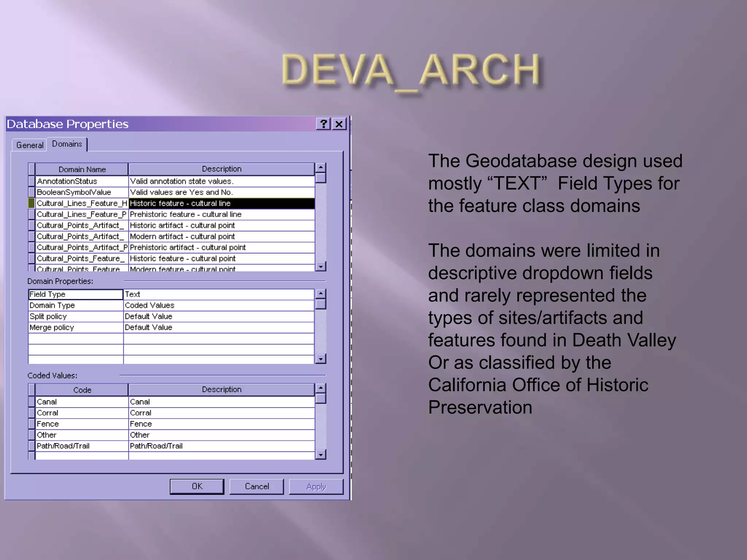The image size is (747, 560).
Task: Switch to the General tab
Action: (30, 145)
